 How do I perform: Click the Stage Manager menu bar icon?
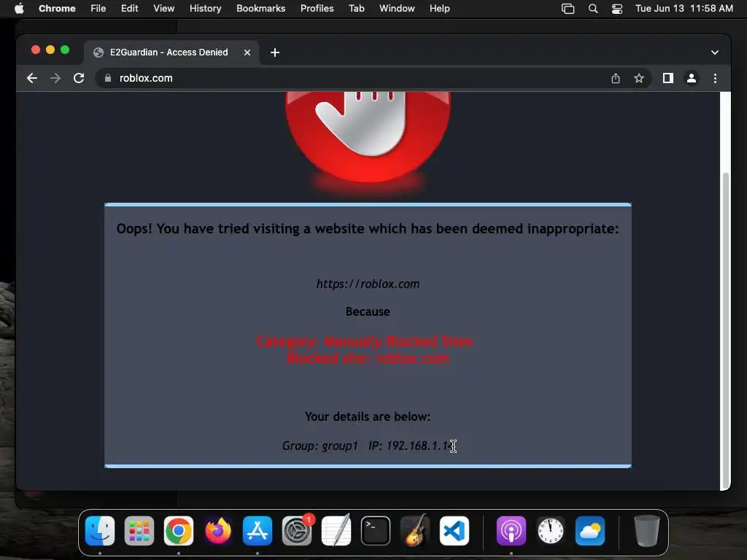[x=568, y=9]
